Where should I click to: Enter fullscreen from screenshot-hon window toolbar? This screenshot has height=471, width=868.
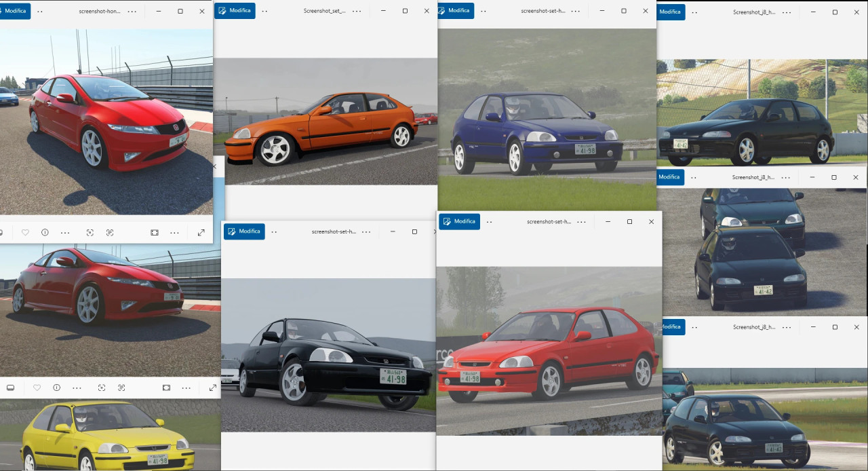(x=201, y=232)
